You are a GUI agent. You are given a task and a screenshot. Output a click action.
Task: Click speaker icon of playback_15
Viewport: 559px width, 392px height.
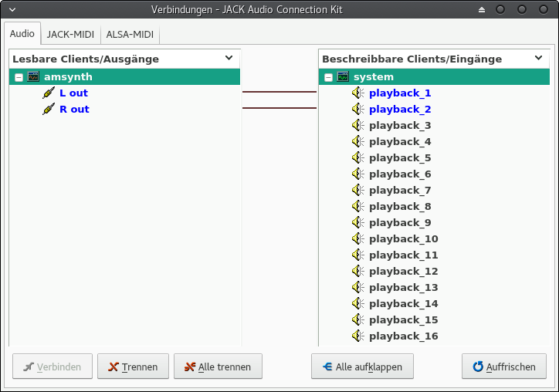click(358, 319)
